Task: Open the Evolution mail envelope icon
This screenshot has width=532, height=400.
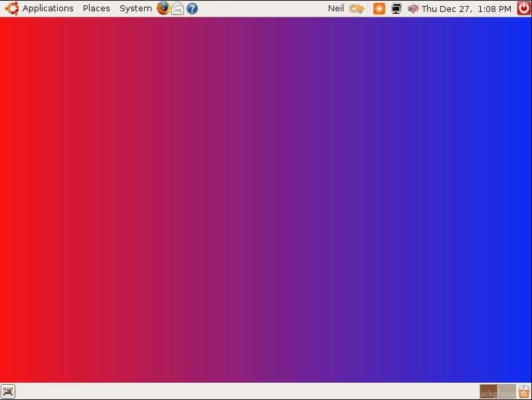Action: click(x=178, y=9)
